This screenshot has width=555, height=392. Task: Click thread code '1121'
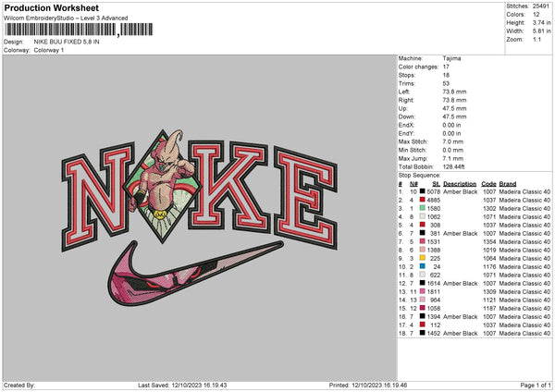[x=489, y=300]
